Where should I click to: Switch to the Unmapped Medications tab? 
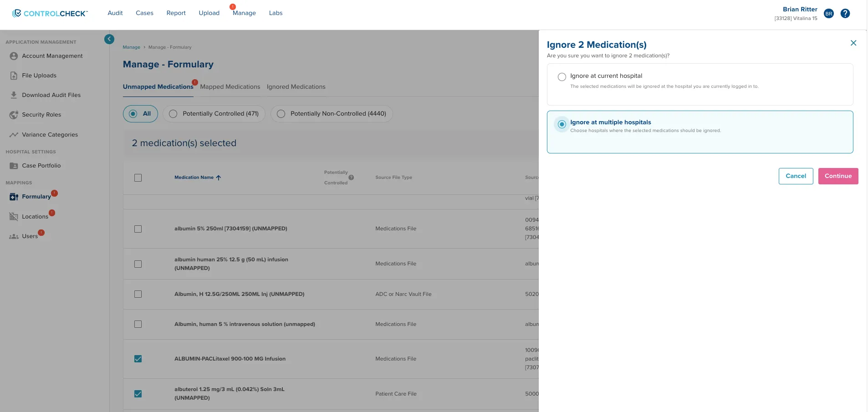(x=158, y=87)
